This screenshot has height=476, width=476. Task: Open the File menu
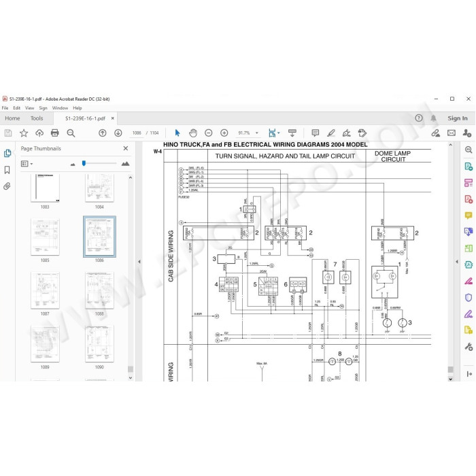coord(5,107)
